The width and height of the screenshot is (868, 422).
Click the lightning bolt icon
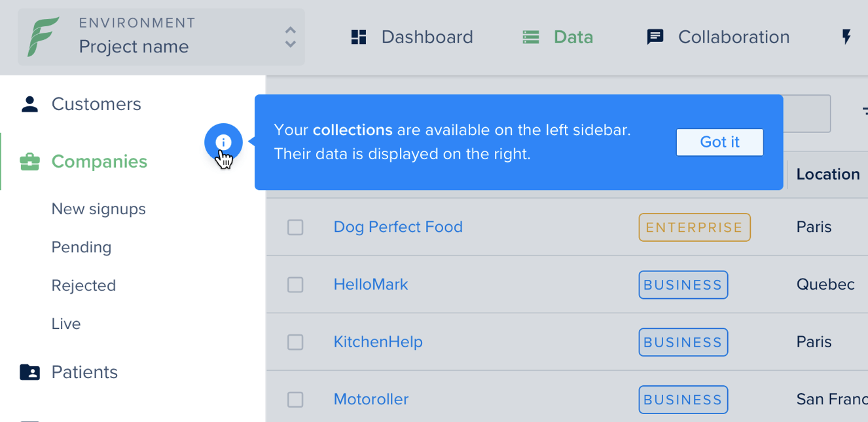point(846,37)
